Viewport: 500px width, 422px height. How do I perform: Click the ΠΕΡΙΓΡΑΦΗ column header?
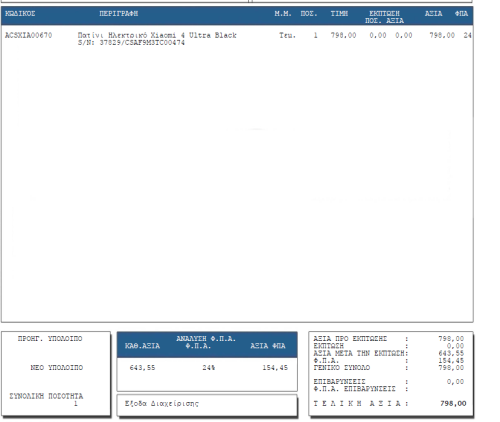click(x=118, y=14)
